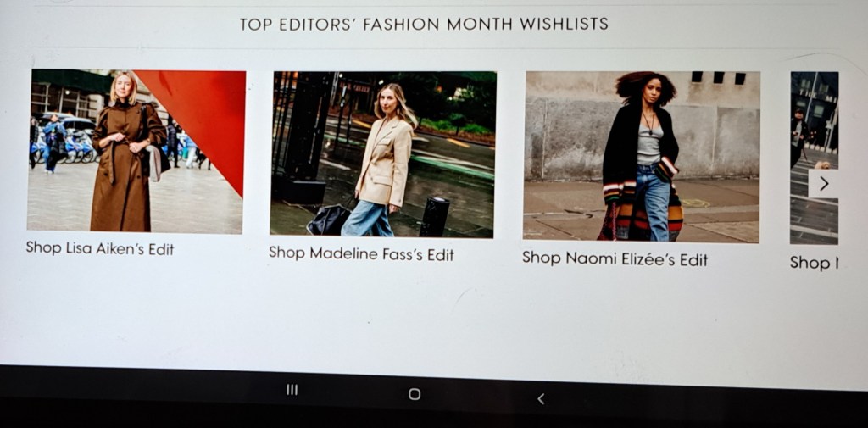Screen dimensions: 868x428
Task: Tap the Android recent apps button
Action: tap(292, 390)
